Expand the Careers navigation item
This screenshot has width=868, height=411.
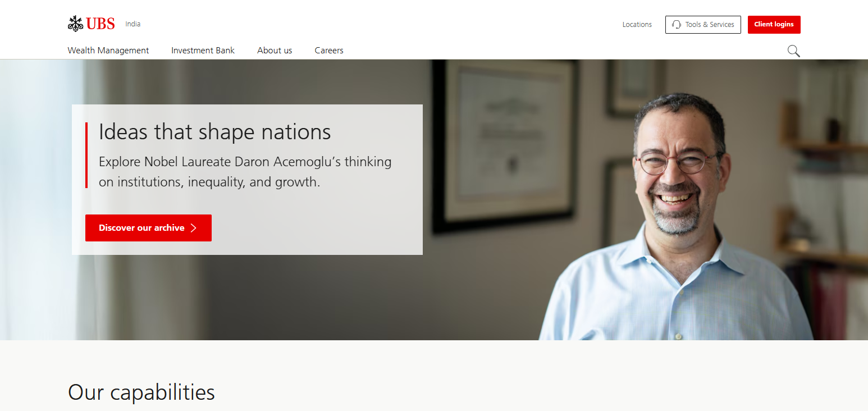point(329,51)
